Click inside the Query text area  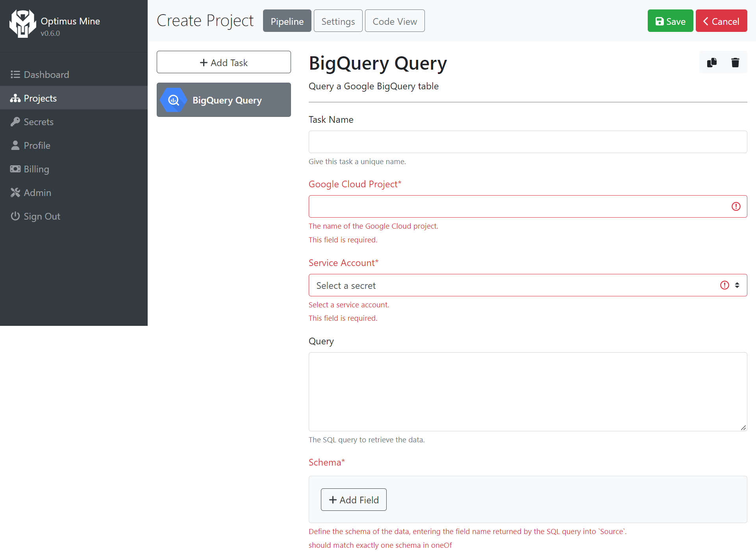(528, 392)
